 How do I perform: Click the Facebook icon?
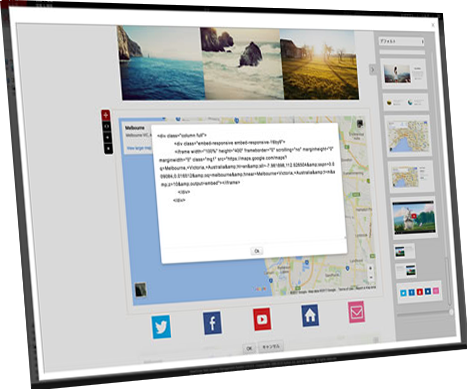(x=212, y=323)
